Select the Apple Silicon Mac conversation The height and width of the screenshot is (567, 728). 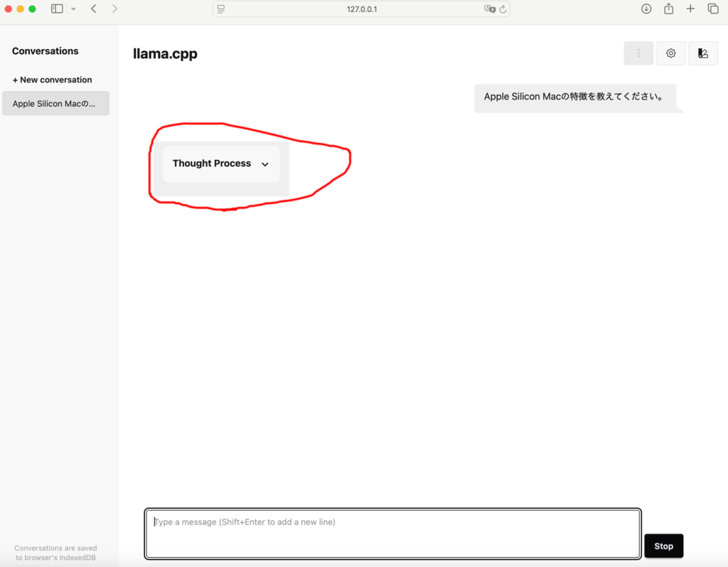pyautogui.click(x=55, y=103)
